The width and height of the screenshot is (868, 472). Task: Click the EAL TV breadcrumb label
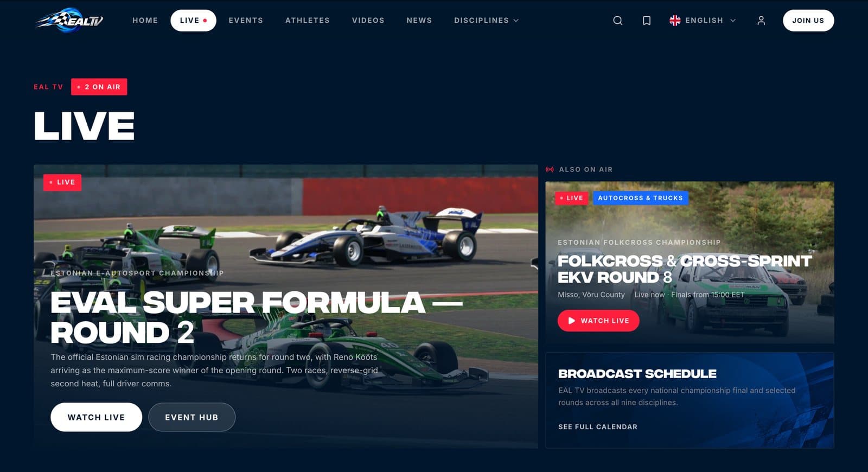48,87
